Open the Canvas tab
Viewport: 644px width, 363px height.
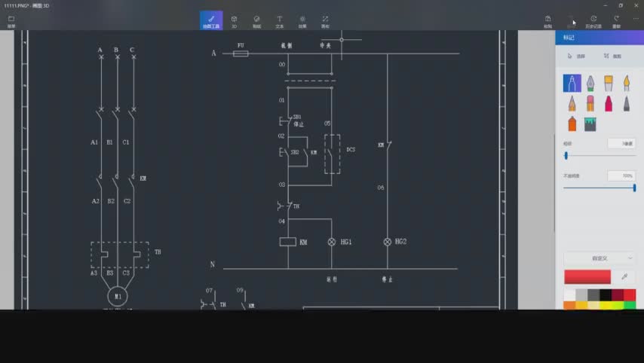click(325, 21)
